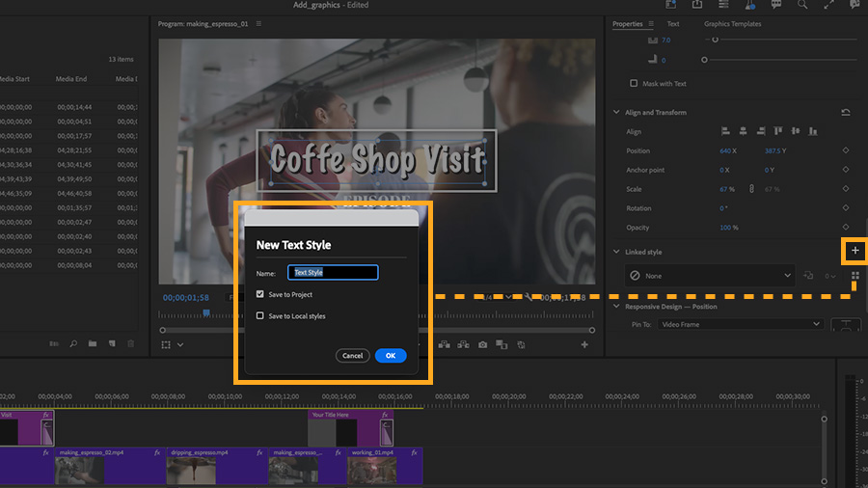Click the beta flask icon
The width and height of the screenshot is (868, 488).
[750, 5]
